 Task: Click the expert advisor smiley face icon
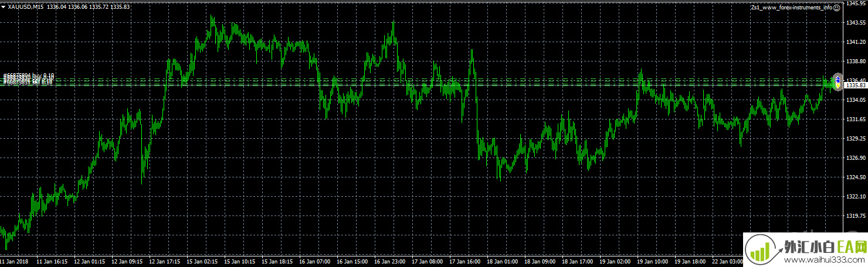click(837, 8)
